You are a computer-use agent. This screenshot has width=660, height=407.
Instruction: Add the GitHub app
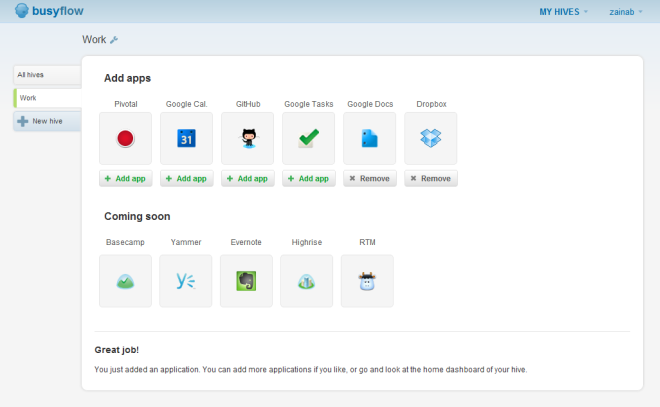point(248,178)
